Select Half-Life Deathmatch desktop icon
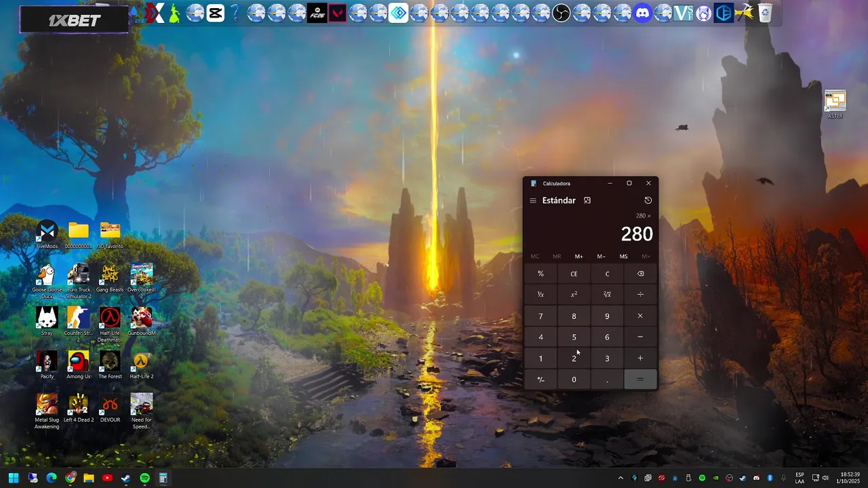Viewport: 868px width, 488px height. point(110,325)
